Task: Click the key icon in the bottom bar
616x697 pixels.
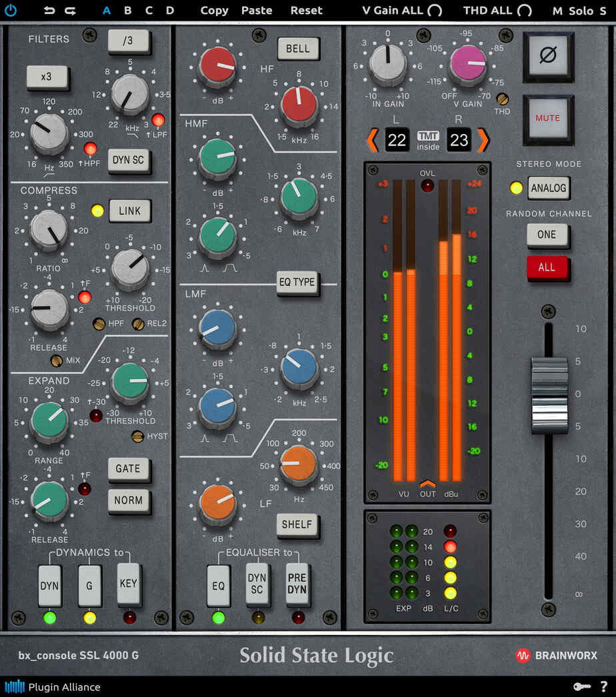Action: pos(582,686)
